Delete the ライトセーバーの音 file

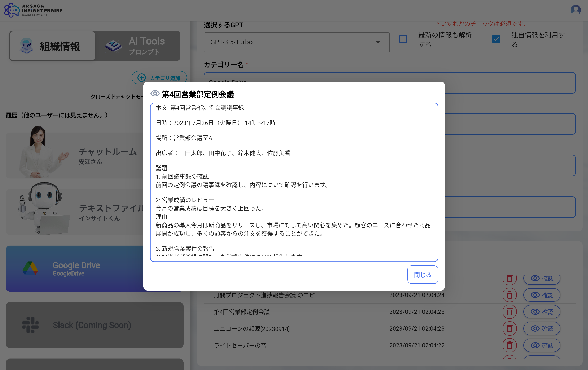tap(509, 345)
